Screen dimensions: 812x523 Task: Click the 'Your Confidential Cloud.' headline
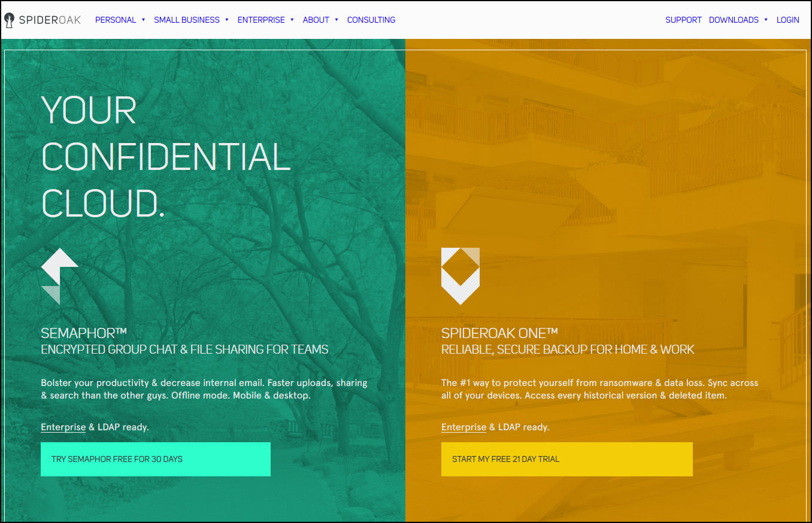[166, 157]
